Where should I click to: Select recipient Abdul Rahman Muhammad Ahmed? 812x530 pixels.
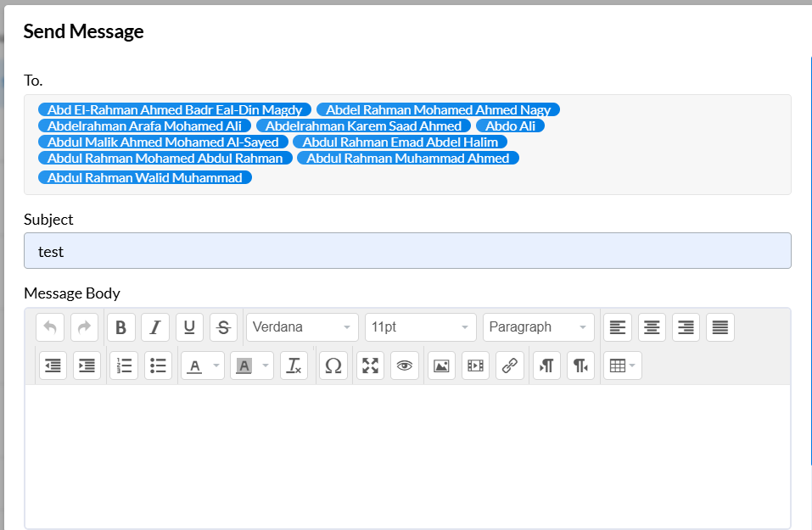click(x=408, y=158)
